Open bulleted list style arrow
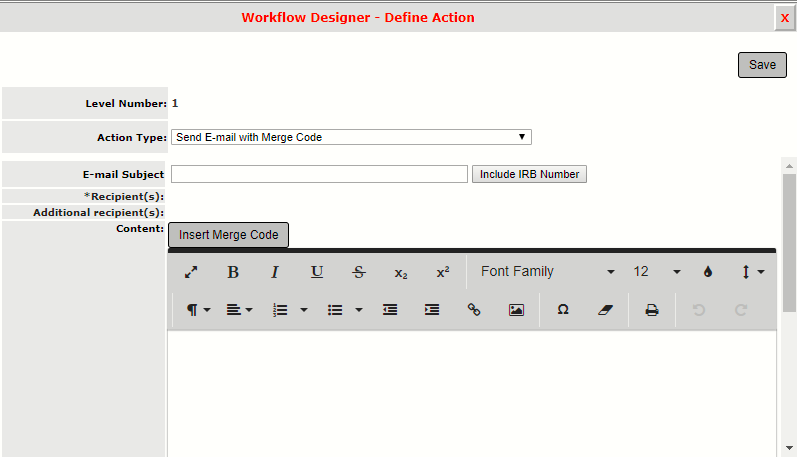797x457 pixels. tap(358, 310)
